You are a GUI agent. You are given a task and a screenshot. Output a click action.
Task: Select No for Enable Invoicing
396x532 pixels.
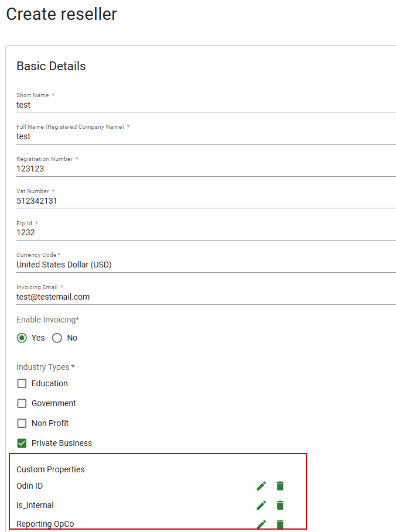click(x=57, y=338)
